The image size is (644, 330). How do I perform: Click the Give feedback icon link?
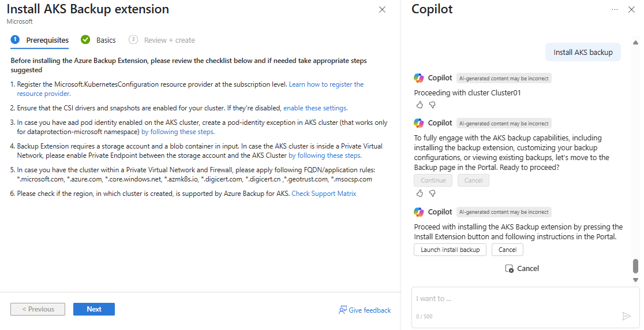(x=365, y=310)
